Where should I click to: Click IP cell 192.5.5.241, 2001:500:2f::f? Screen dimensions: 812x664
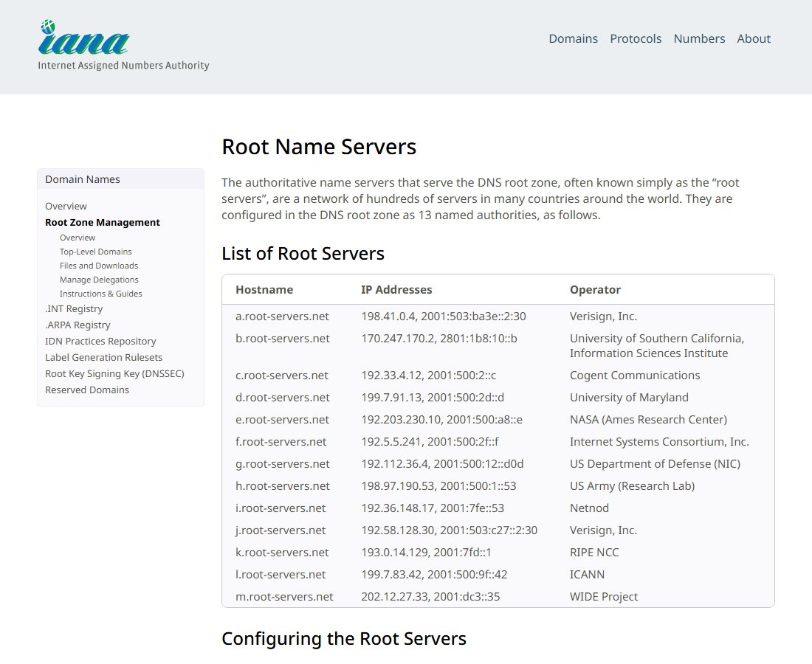pyautogui.click(x=430, y=442)
